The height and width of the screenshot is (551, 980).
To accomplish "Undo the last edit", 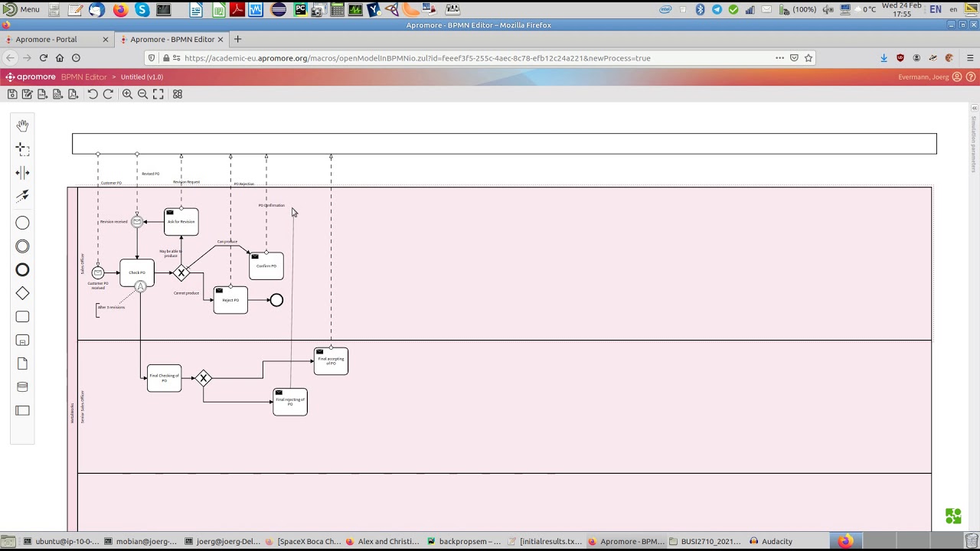I will pos(93,94).
